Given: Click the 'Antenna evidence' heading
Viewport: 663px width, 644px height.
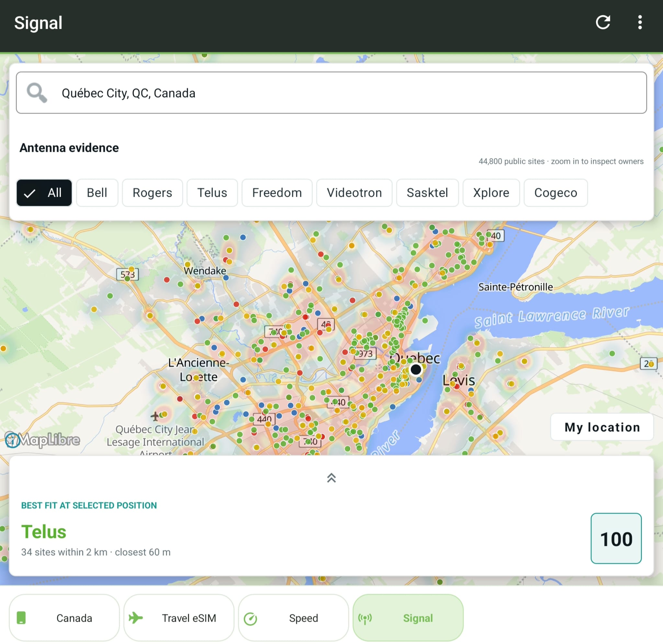Looking at the screenshot, I should pyautogui.click(x=69, y=148).
